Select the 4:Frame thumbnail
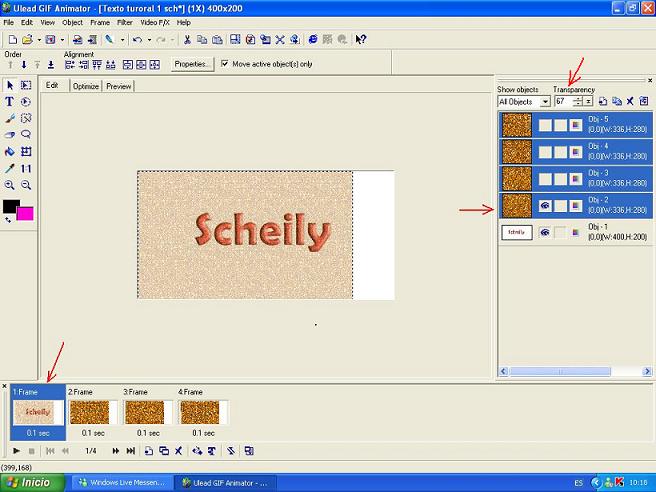 pos(203,412)
